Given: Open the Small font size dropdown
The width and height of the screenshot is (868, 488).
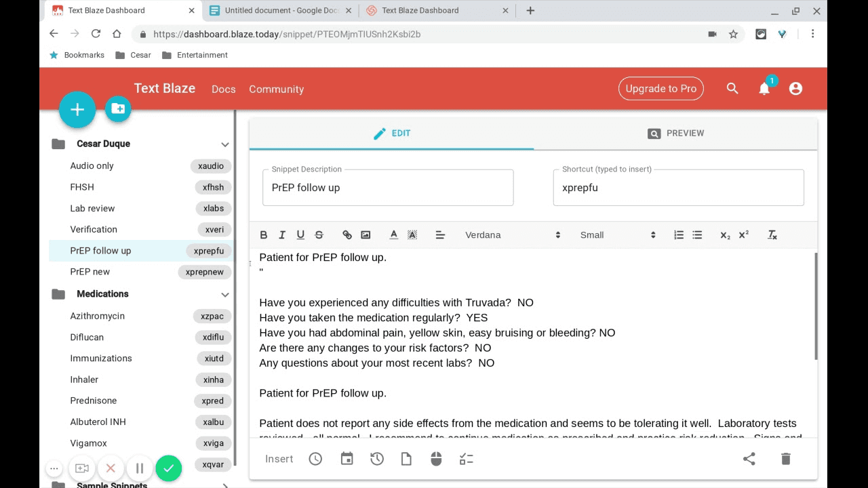Looking at the screenshot, I should (x=618, y=235).
